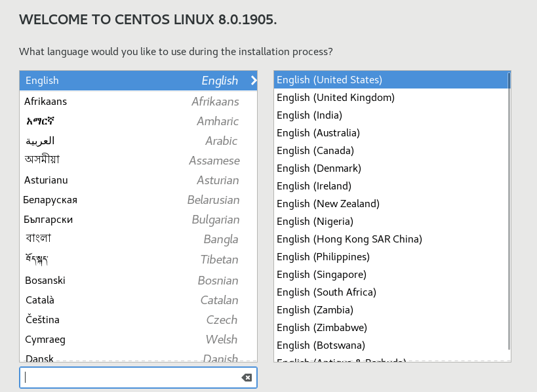This screenshot has height=392, width=537.
Task: Pick Cymraeg (Welsh) language row
Action: [x=131, y=340]
